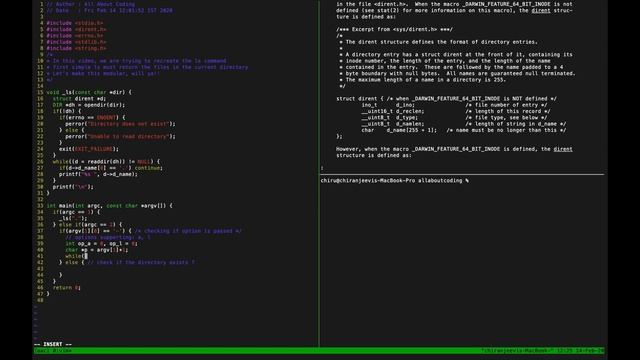This screenshot has height=360, width=640.
Task: Click comment line 12 about making it modular
Action: coord(103,73)
